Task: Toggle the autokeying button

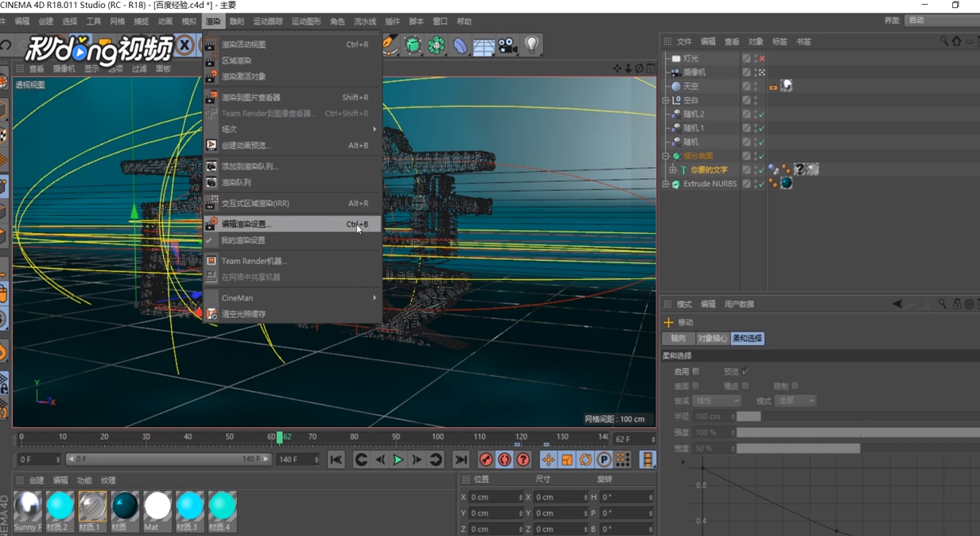Action: (x=504, y=460)
